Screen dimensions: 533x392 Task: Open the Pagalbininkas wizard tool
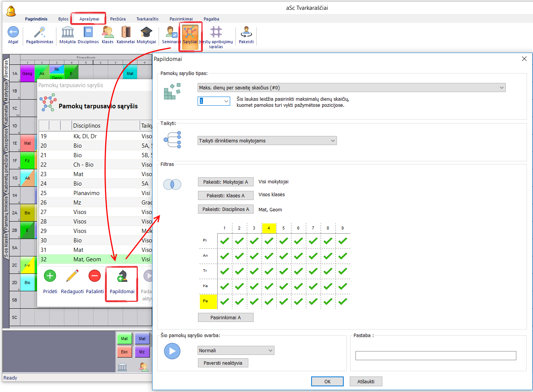coord(40,33)
